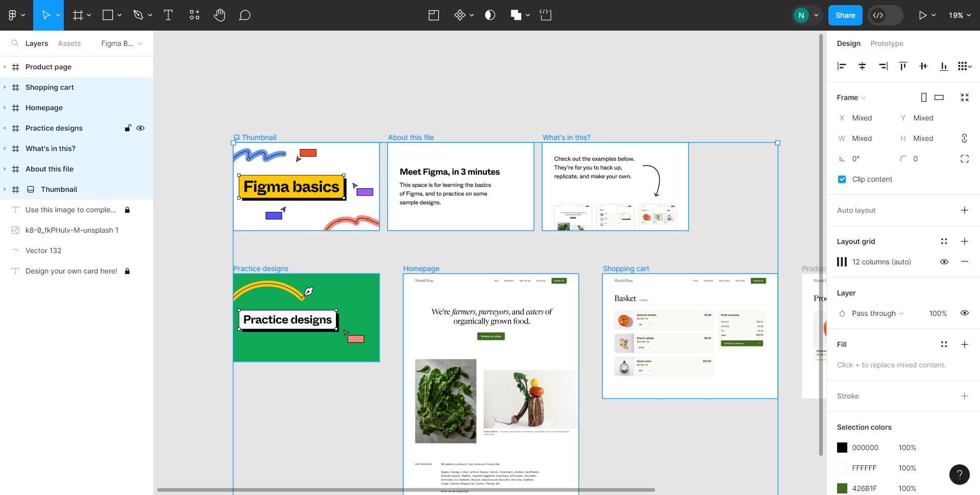Screen dimensions: 980x495
Task: Switch to the Prototype tab
Action: pos(887,43)
